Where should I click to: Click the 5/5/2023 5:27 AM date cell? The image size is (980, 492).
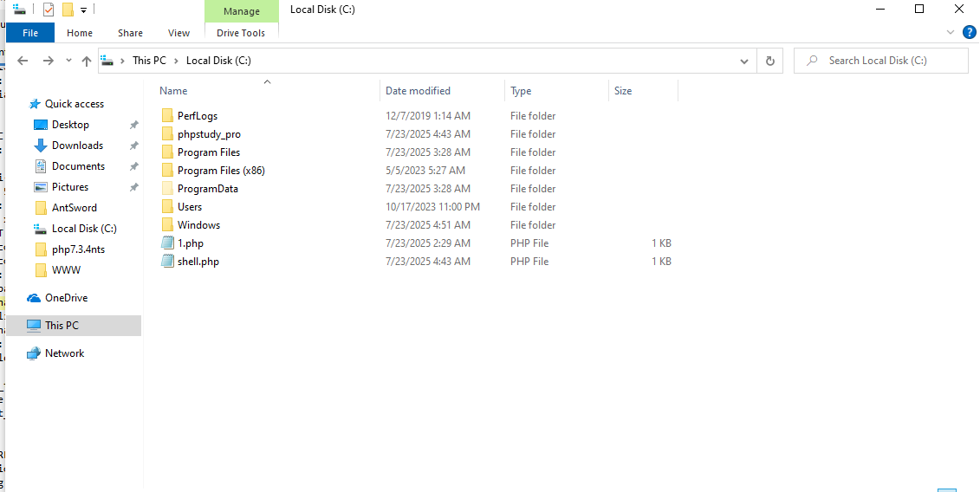(425, 170)
